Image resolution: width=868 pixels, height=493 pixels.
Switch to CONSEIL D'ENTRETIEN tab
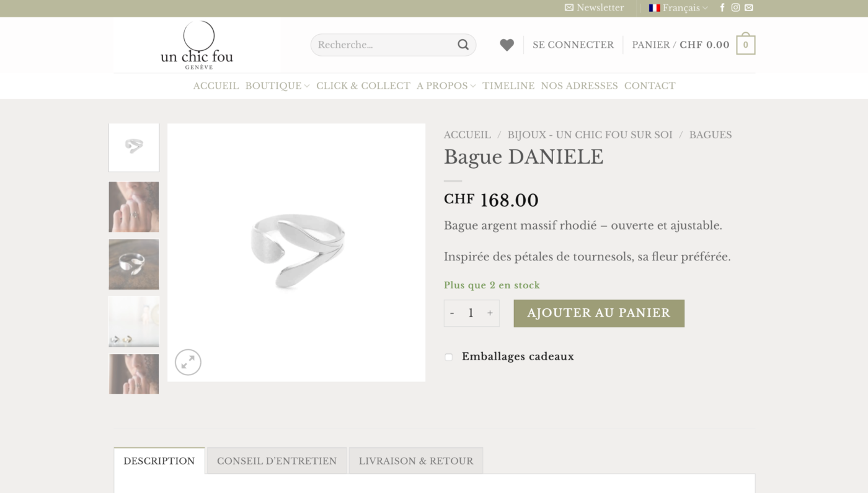pos(277,461)
